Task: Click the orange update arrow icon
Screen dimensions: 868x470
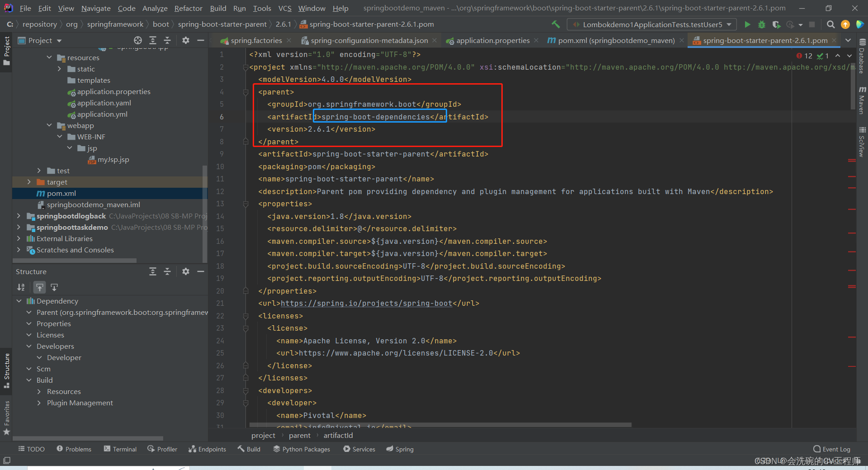Action: coord(845,24)
